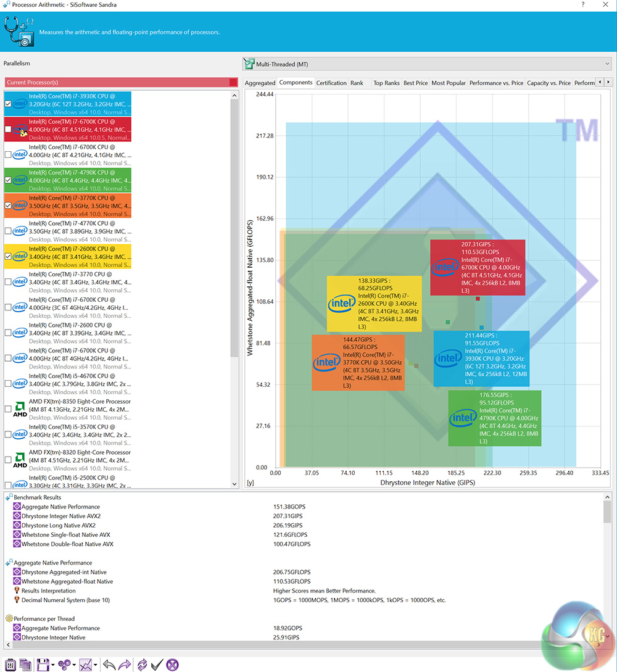Click the Multi-Threaded icon in Parallelism combo

[249, 64]
